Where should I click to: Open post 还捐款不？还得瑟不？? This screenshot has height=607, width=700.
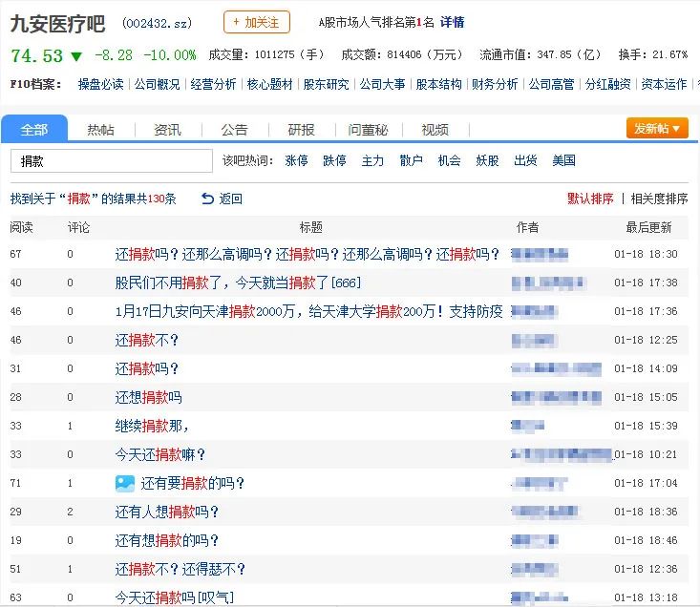[180, 569]
